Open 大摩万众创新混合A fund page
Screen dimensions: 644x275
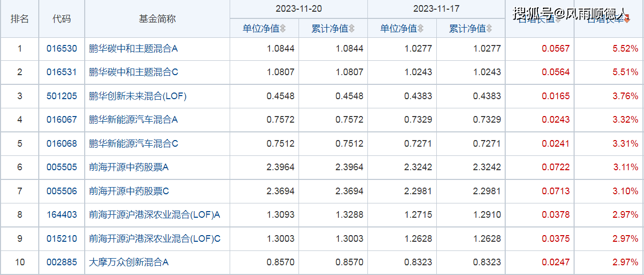(x=129, y=262)
